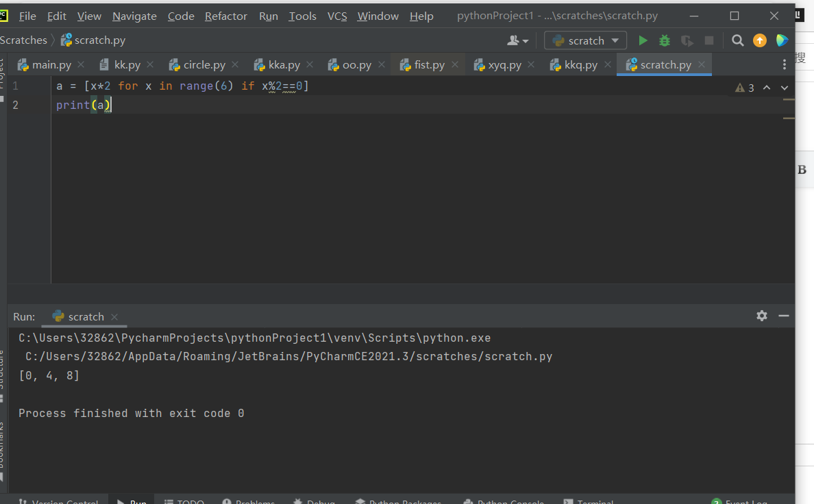Click the Run with Coverage icon
This screenshot has height=504, width=814.
[x=687, y=40]
